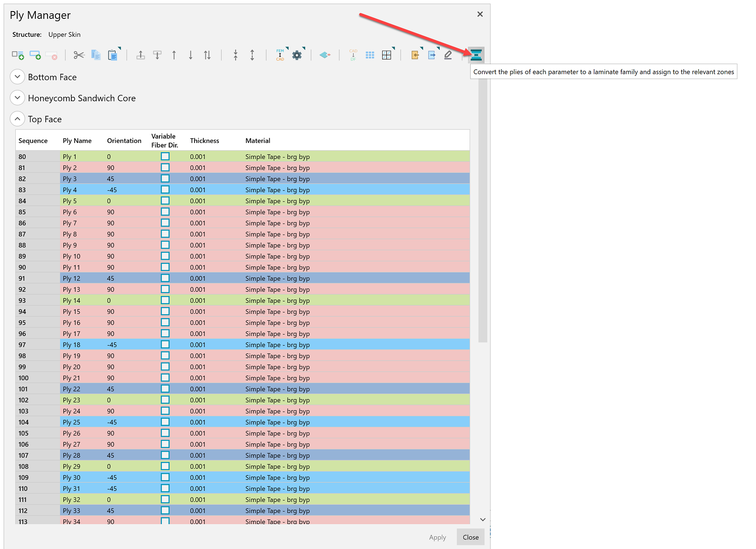Screen dimensions: 756x549
Task: Click the teal diamond ply shape icon
Action: (x=325, y=55)
